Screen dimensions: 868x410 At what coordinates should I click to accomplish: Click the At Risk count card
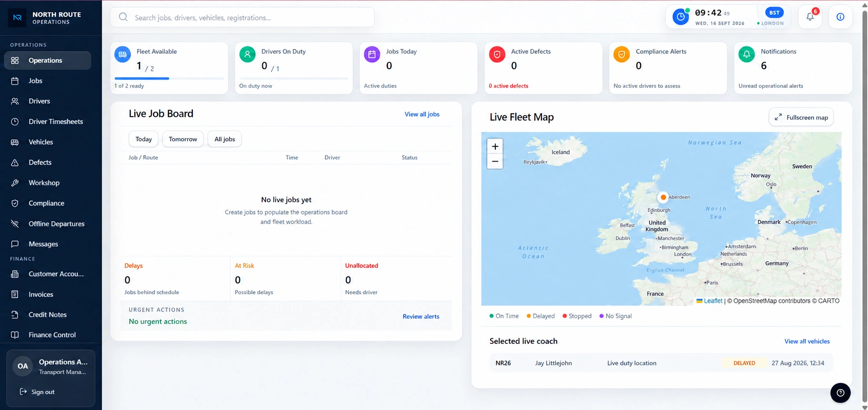(x=285, y=279)
